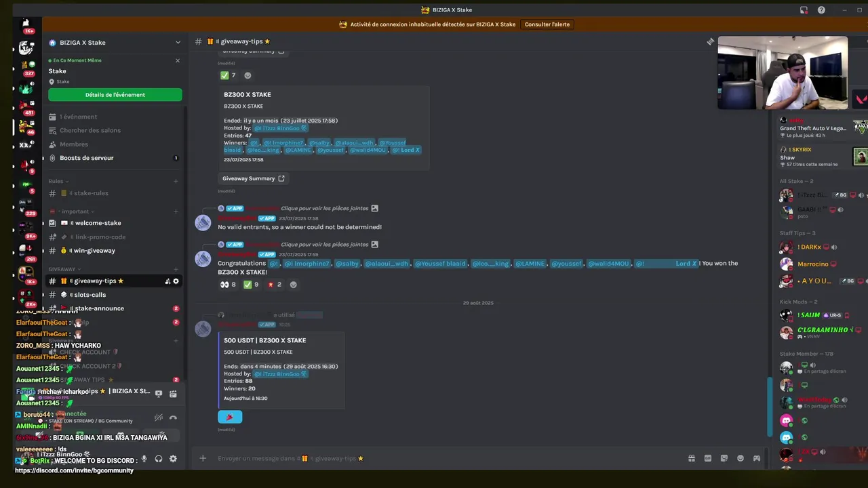Open the stake-announce channel
The width and height of the screenshot is (868, 488).
115,308
